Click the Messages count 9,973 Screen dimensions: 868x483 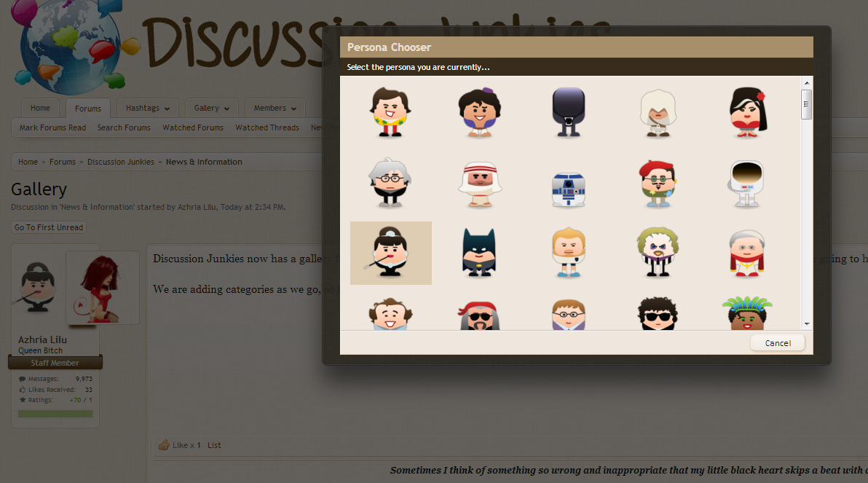(84, 379)
